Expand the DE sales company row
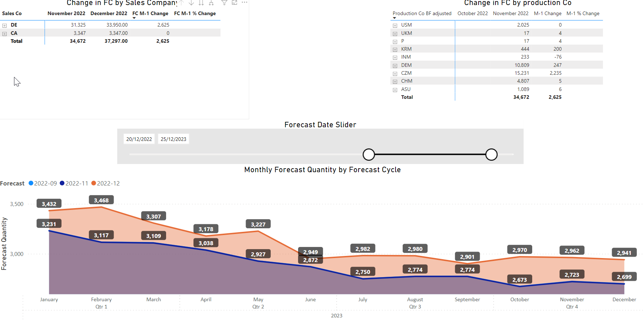Viewport: 644px width, 321px height. pos(5,26)
